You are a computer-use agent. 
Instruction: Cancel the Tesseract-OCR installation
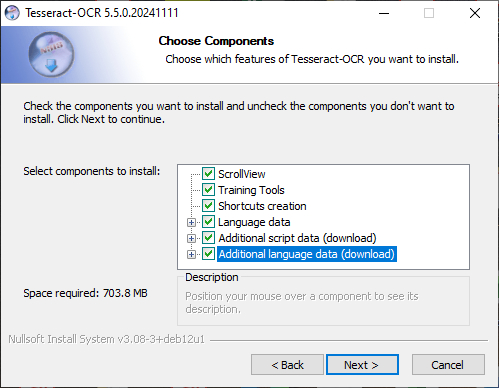448,365
